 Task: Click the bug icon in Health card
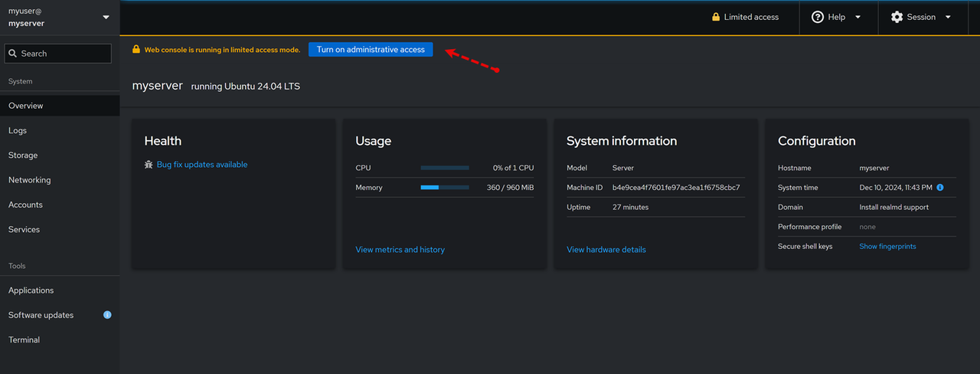coord(149,165)
